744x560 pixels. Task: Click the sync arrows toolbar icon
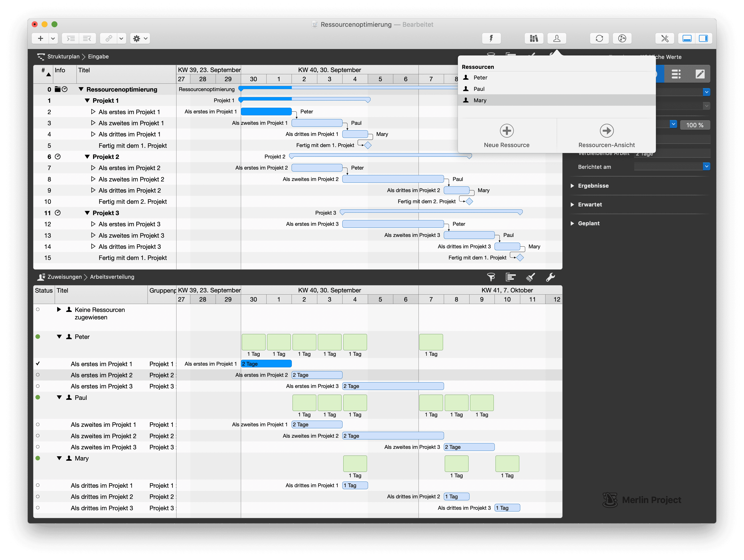pyautogui.click(x=599, y=38)
